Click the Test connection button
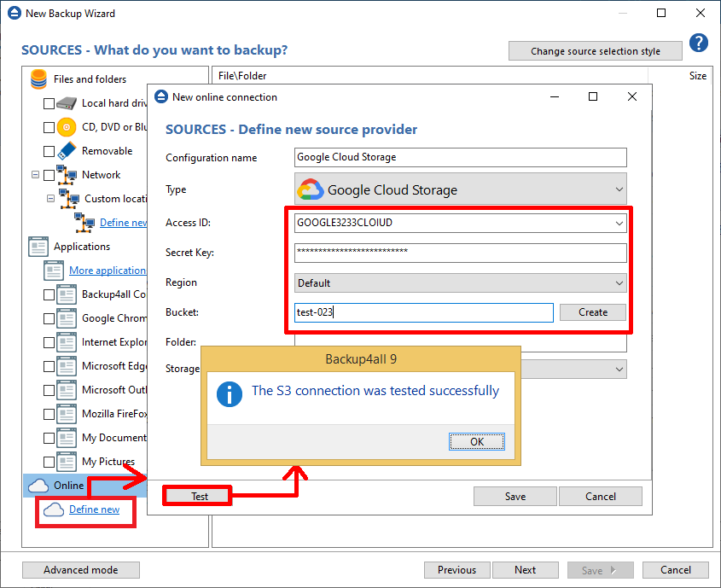This screenshot has height=588, width=721. 197,496
